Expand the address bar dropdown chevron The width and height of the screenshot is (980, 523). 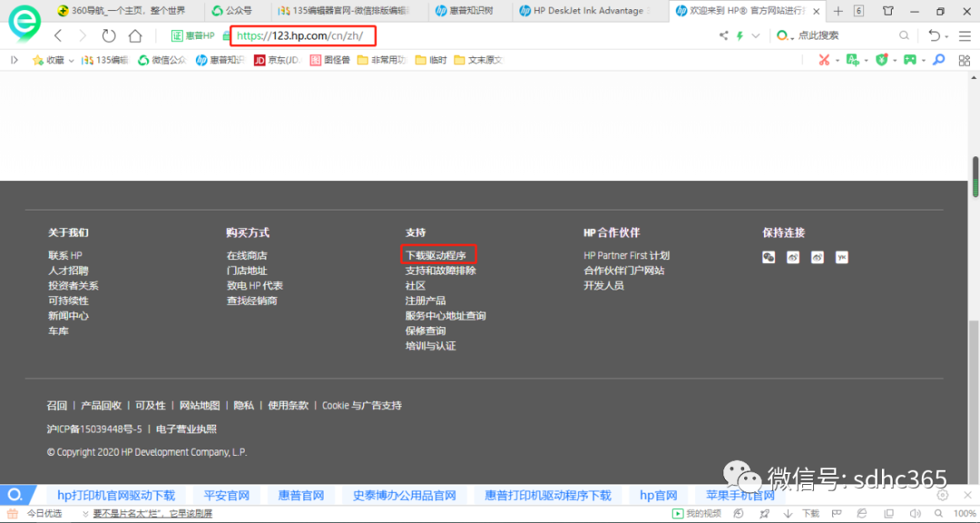pyautogui.click(x=756, y=35)
